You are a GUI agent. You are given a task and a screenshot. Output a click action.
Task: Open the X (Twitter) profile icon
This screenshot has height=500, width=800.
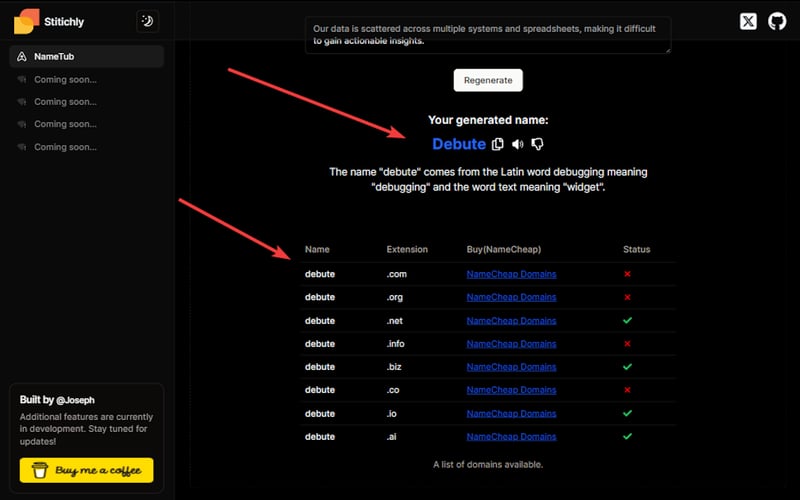coord(748,21)
